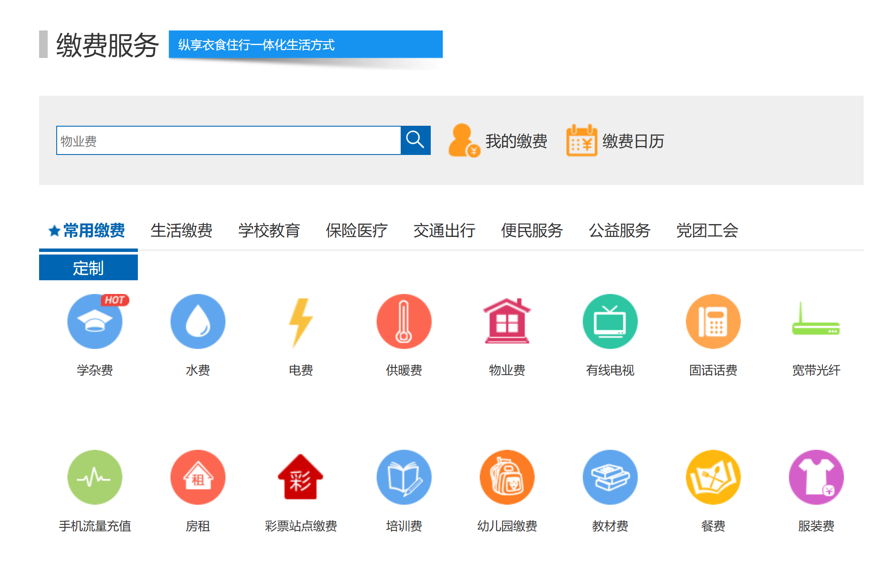Screen dimensions: 889x588
Task: Select the electricity fee lightning icon
Action: 301,321
